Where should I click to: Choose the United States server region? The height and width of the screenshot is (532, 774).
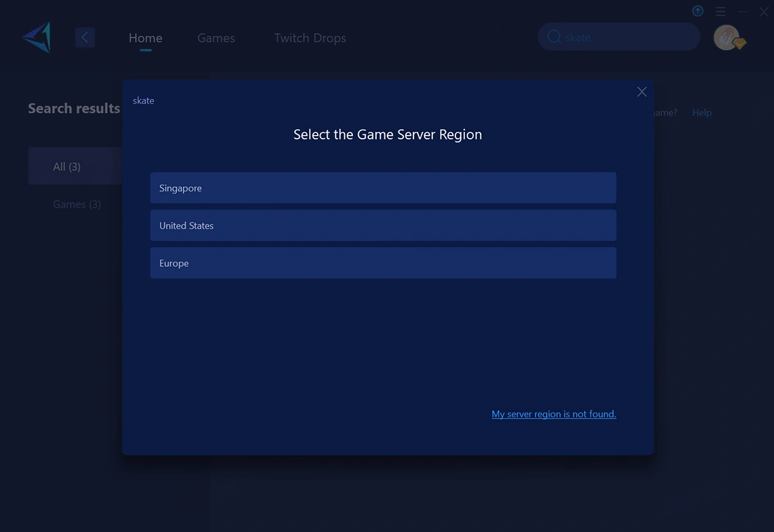click(x=383, y=226)
